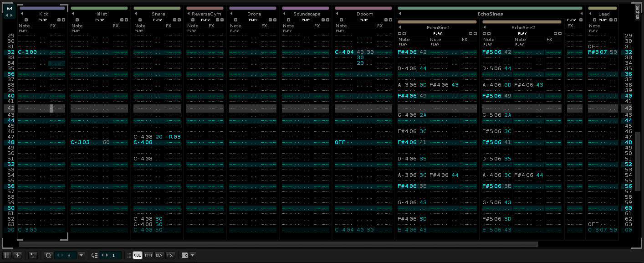Collapse the HiHat track

coord(73,14)
